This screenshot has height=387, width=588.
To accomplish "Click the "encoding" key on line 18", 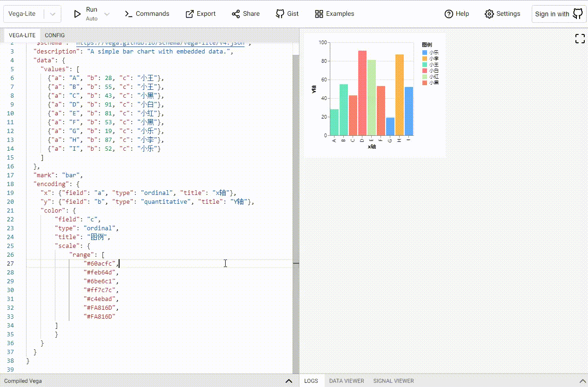I will click(51, 184).
